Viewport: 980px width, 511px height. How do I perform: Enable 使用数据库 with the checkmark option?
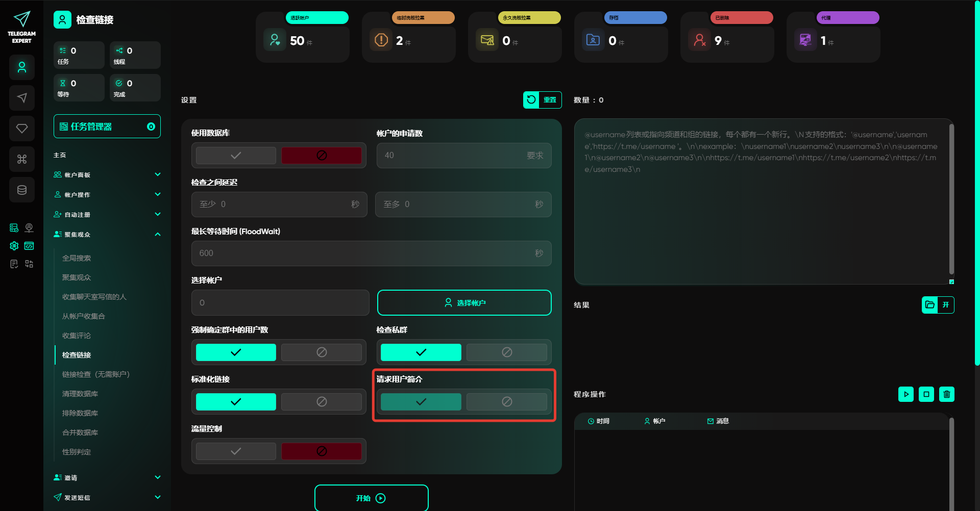coord(236,156)
